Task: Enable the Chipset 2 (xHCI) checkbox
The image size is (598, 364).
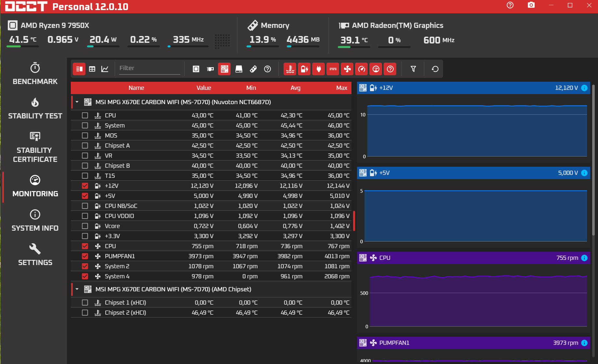Action: point(85,313)
